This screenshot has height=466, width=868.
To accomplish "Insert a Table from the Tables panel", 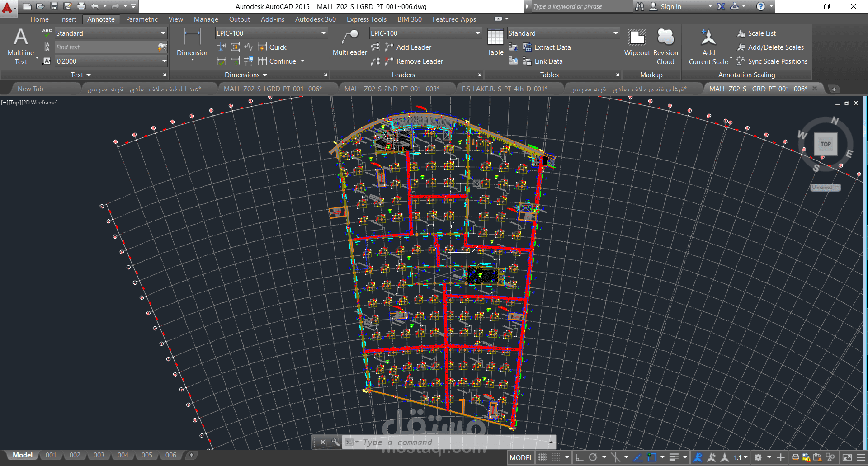I will click(495, 43).
